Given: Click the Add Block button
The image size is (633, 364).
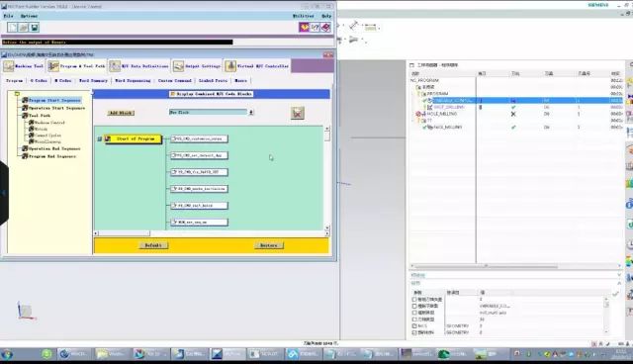Looking at the screenshot, I should coord(121,113).
